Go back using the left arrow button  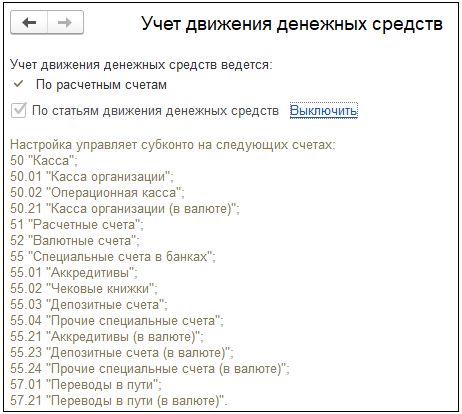(x=29, y=22)
